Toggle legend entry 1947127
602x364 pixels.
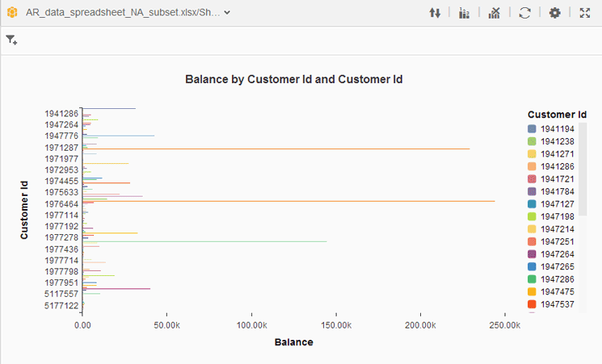pyautogui.click(x=557, y=204)
